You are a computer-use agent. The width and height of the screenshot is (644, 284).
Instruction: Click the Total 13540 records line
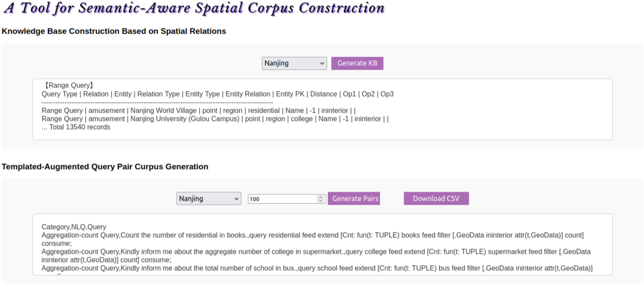[x=76, y=127]
